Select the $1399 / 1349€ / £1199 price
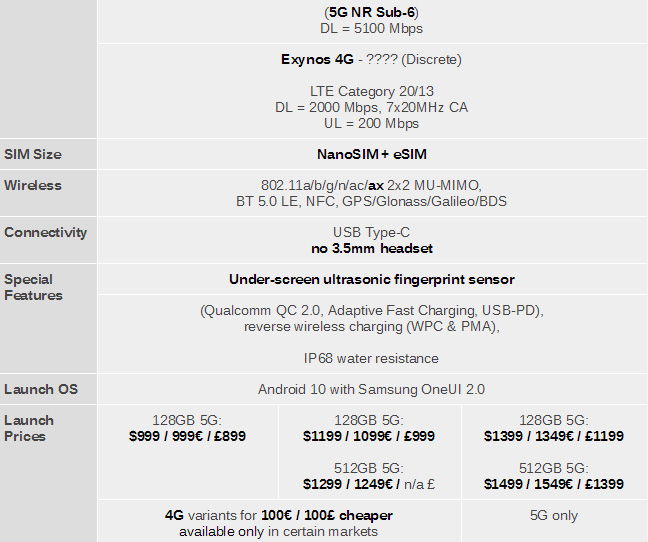The image size is (648, 542). tap(554, 436)
